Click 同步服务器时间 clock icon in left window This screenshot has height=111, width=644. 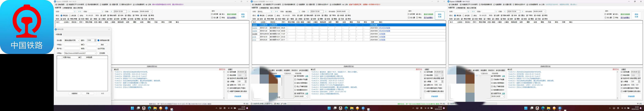pos(87,5)
